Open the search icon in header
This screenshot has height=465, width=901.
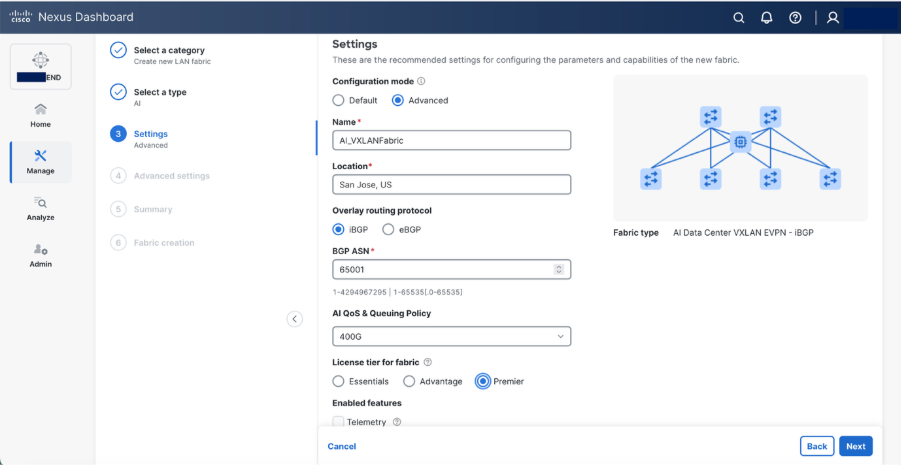pyautogui.click(x=739, y=18)
